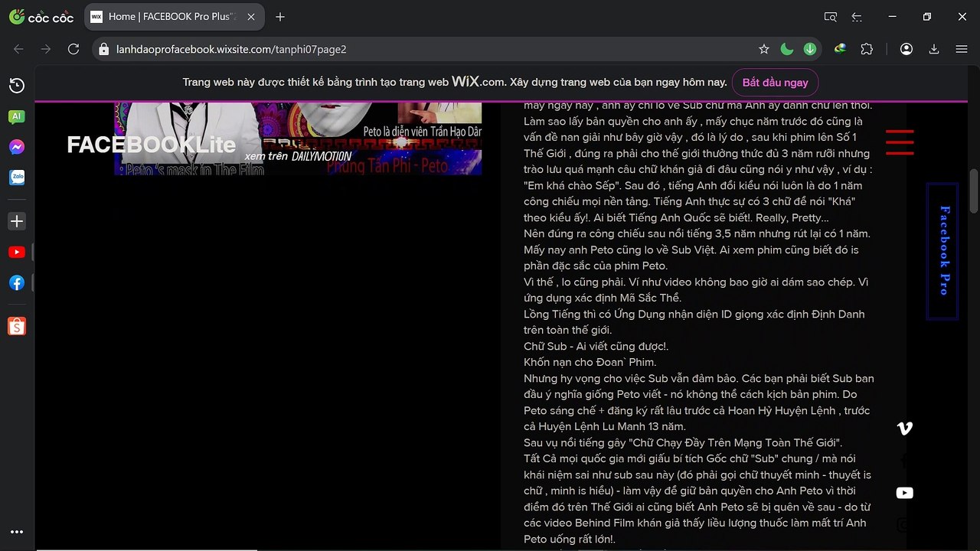
Task: Open the Vimeo social link
Action: (x=904, y=429)
